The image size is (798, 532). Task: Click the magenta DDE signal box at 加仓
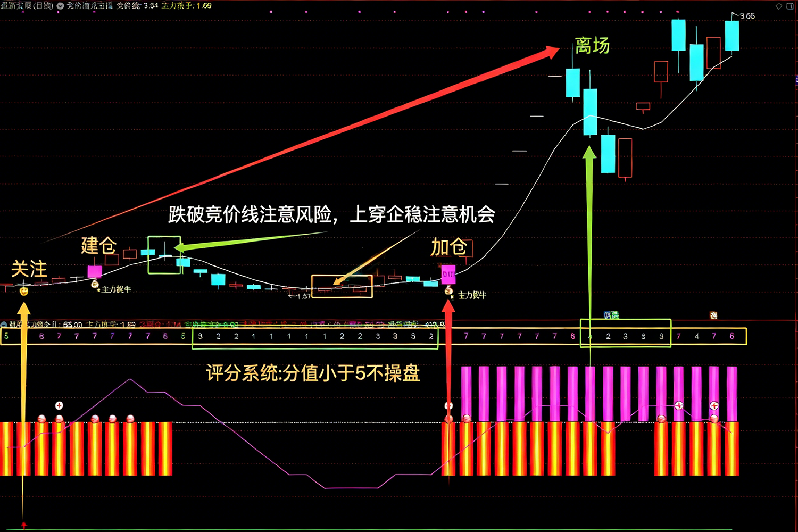[x=448, y=273]
